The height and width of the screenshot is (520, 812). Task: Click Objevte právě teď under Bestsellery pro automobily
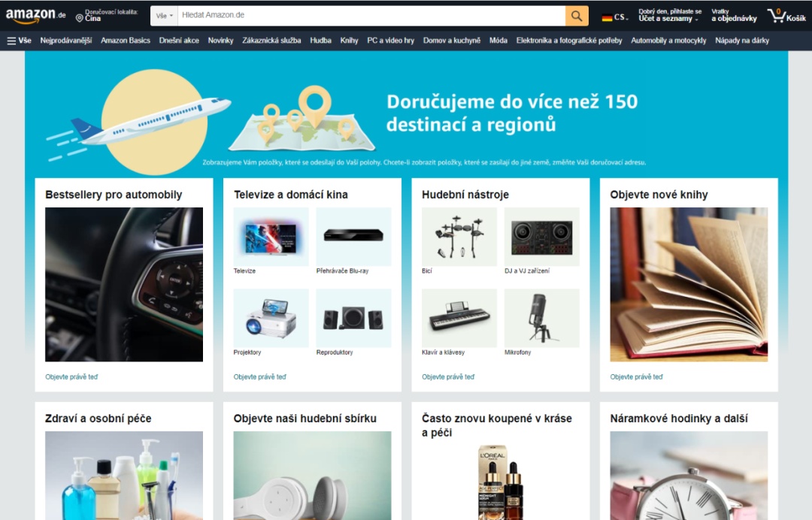71,376
